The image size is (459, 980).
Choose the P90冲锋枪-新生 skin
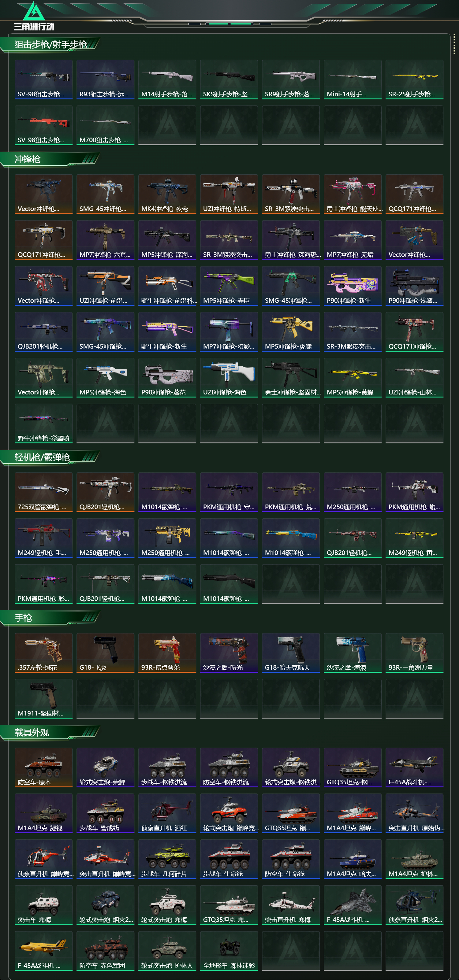pyautogui.click(x=353, y=286)
